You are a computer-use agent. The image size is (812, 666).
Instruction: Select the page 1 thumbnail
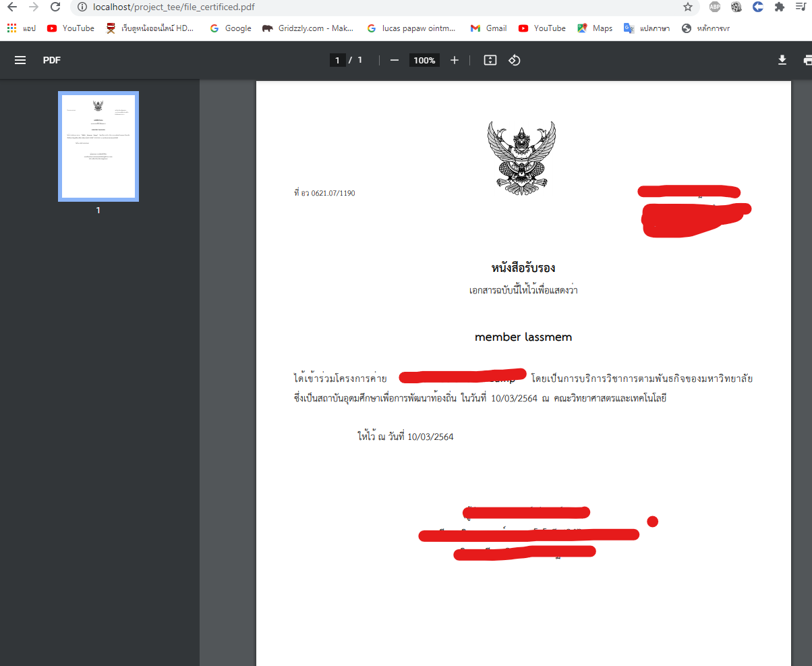(98, 146)
